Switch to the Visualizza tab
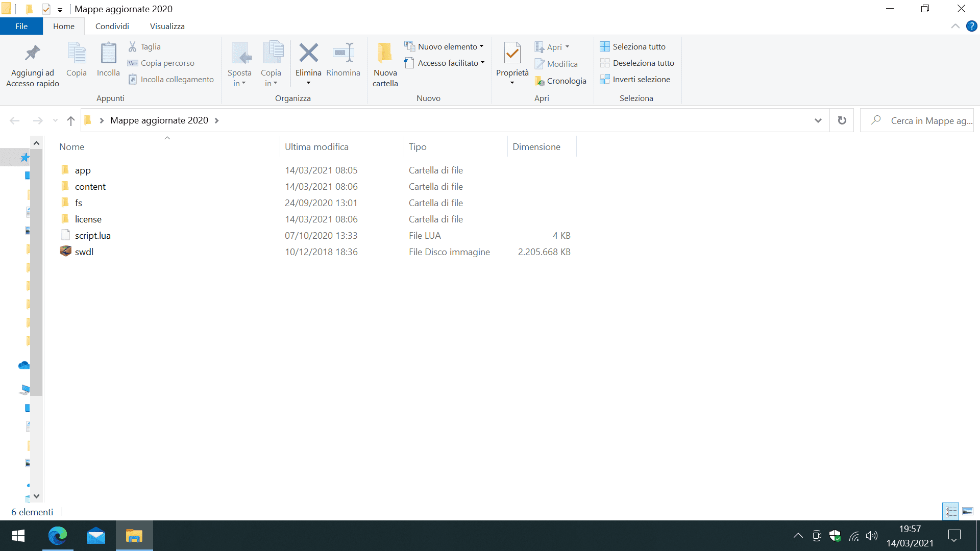The width and height of the screenshot is (980, 551). 167,26
